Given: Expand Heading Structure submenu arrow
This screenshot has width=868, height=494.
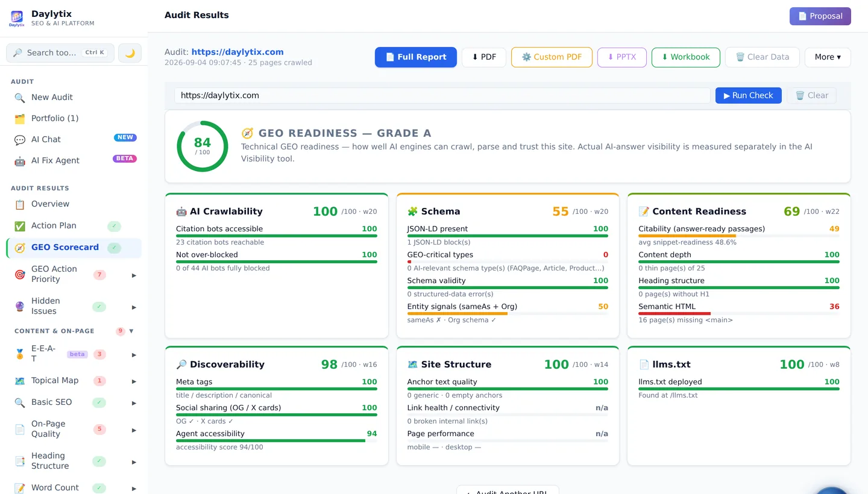Looking at the screenshot, I should 134,462.
